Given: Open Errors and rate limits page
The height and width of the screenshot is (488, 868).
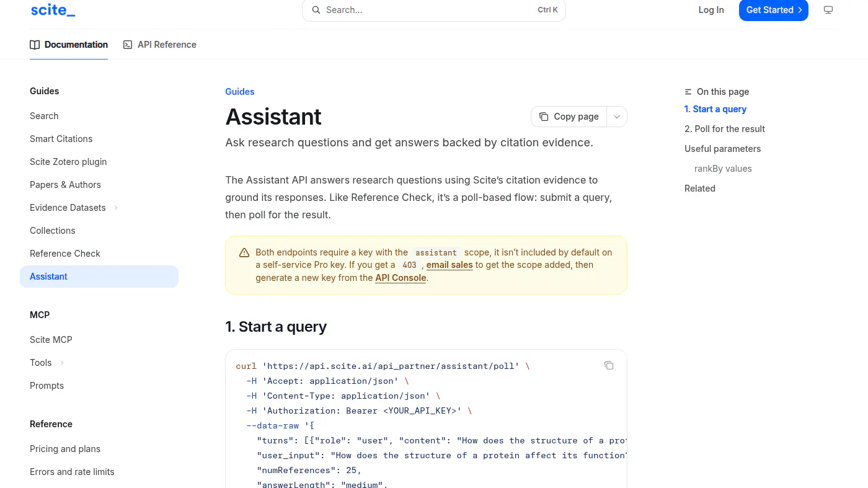Looking at the screenshot, I should (x=72, y=472).
